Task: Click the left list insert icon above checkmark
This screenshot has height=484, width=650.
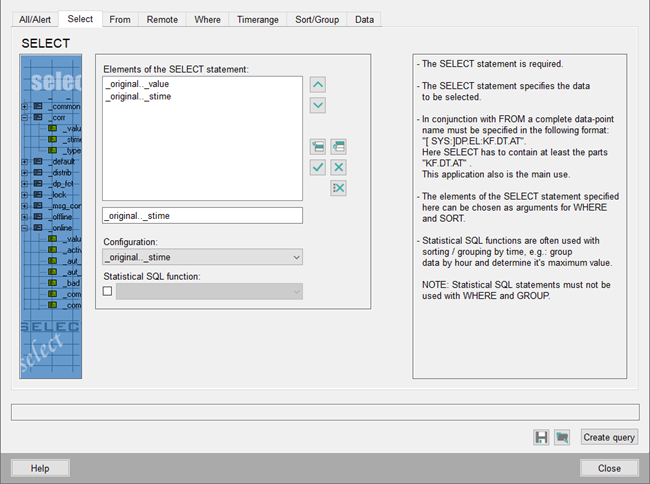Action: (x=318, y=147)
